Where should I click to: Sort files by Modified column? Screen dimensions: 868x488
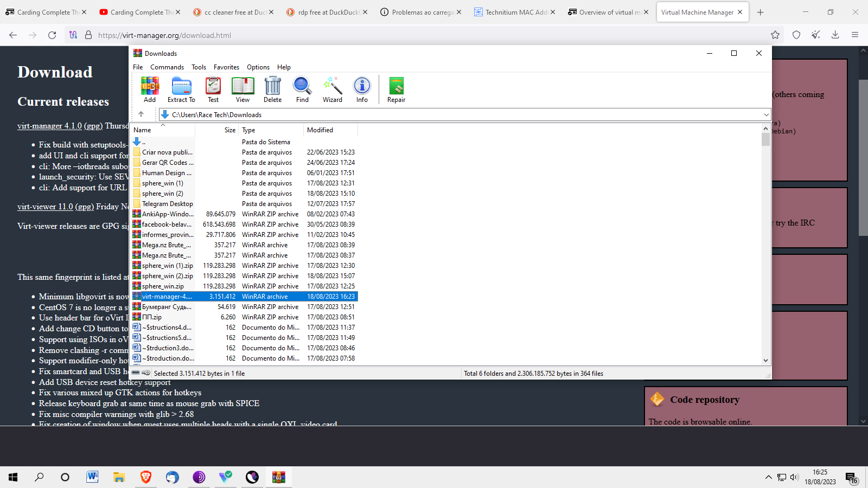[x=320, y=130]
